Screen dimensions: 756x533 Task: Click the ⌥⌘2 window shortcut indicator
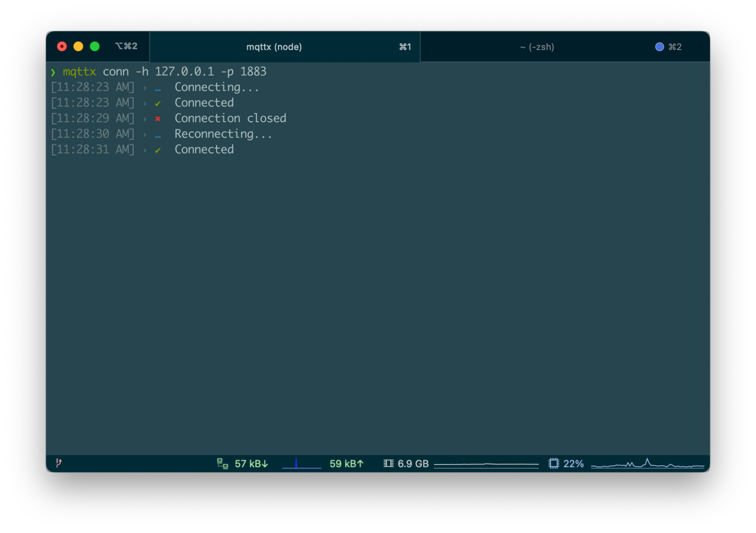(126, 46)
